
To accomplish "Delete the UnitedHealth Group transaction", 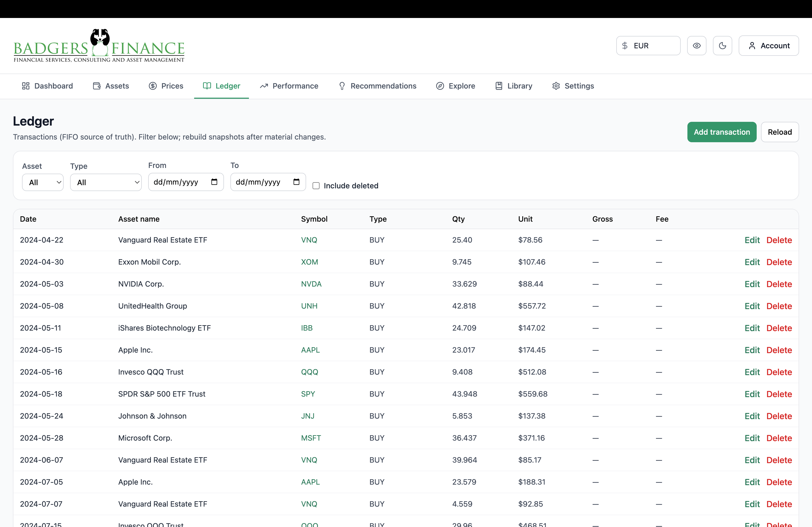I will click(x=779, y=306).
